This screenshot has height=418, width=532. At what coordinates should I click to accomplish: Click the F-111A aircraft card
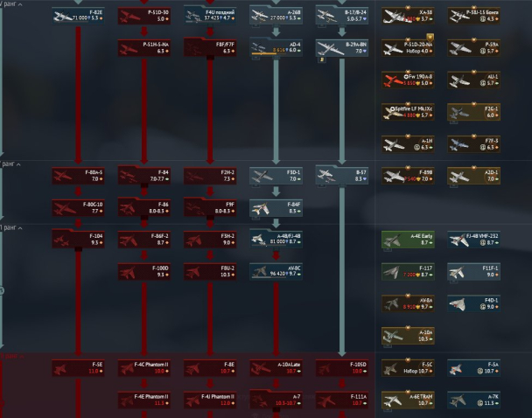click(x=342, y=399)
